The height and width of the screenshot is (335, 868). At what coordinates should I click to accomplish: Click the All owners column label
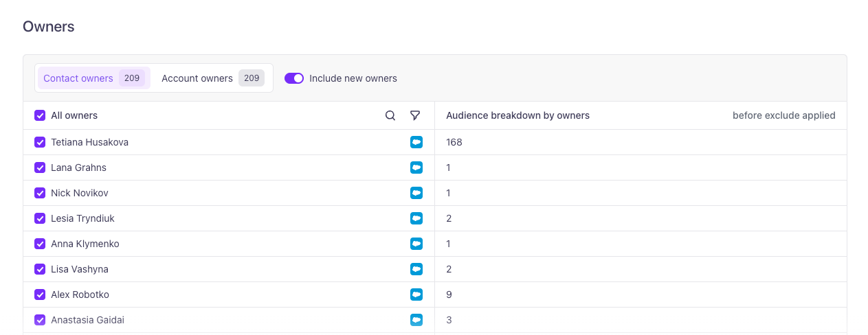tap(74, 115)
